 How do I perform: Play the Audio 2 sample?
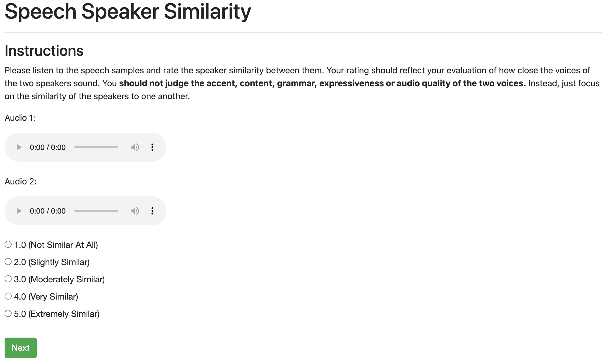19,211
